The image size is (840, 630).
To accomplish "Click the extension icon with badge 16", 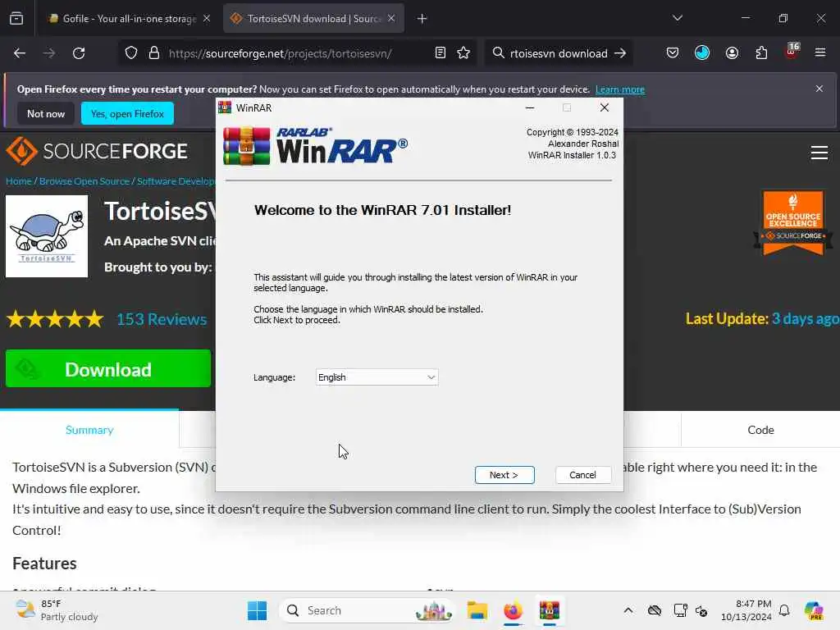I will click(x=792, y=52).
